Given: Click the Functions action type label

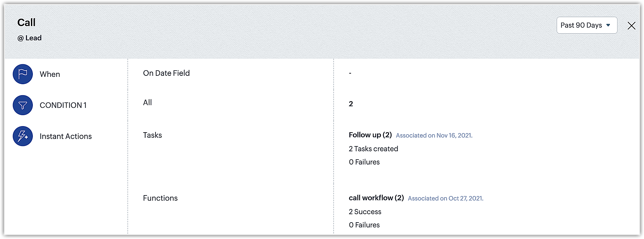Looking at the screenshot, I should click(x=160, y=198).
